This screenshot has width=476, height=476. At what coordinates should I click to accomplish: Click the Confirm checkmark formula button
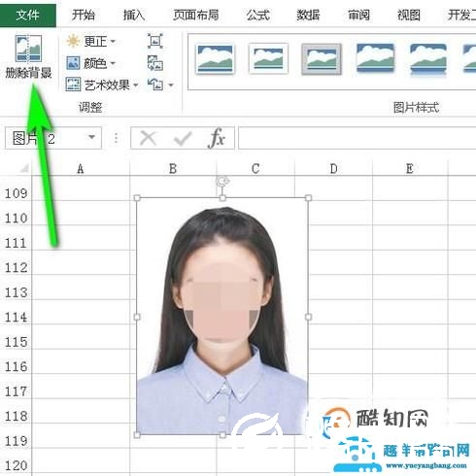[x=183, y=138]
